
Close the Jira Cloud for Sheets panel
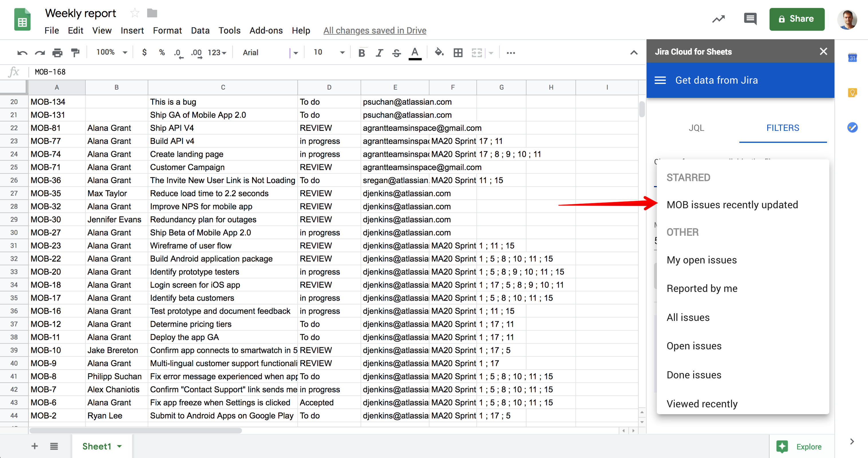[x=823, y=51]
